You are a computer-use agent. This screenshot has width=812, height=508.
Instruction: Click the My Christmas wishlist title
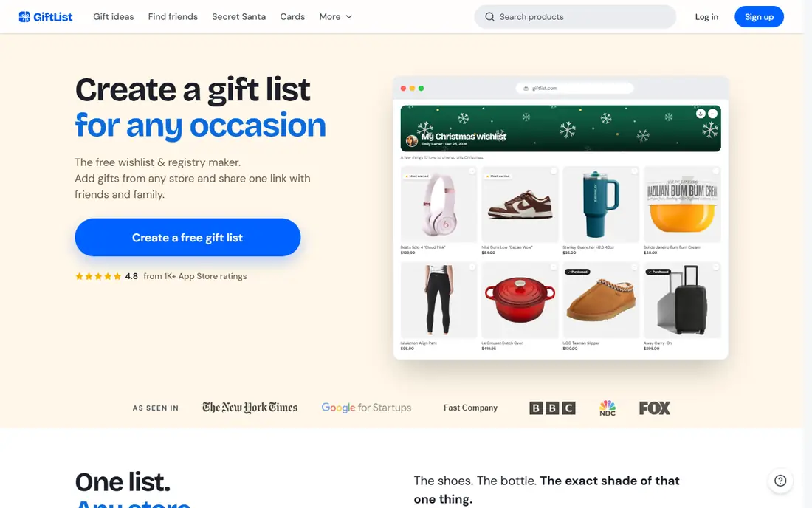point(464,136)
